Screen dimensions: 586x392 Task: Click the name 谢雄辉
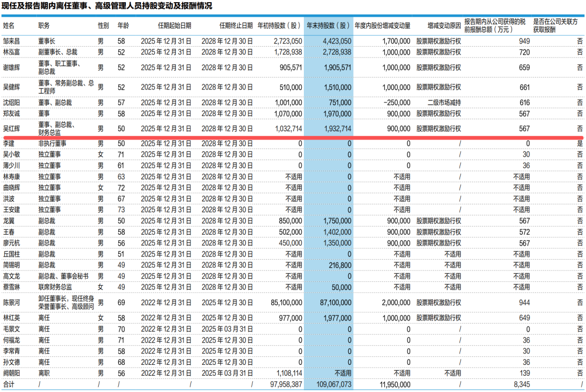click(x=11, y=68)
